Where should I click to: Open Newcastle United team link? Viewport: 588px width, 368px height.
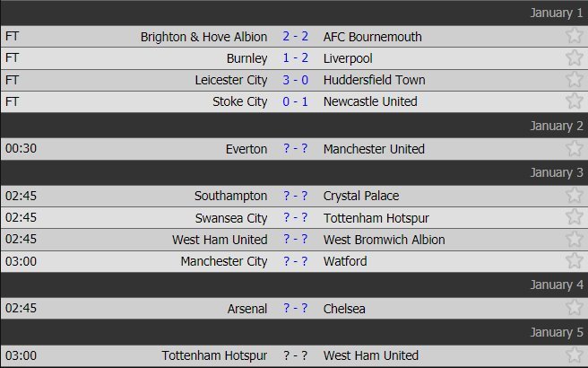(x=370, y=101)
